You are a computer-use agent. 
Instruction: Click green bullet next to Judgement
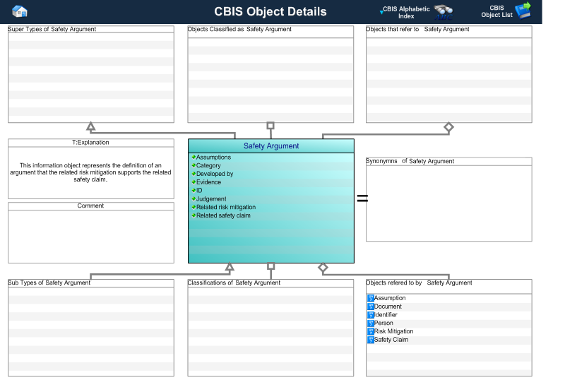click(x=194, y=198)
